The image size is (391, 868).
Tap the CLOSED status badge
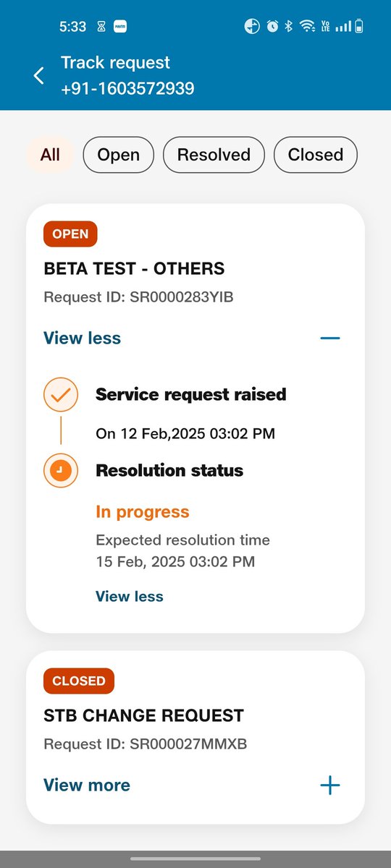point(79,681)
